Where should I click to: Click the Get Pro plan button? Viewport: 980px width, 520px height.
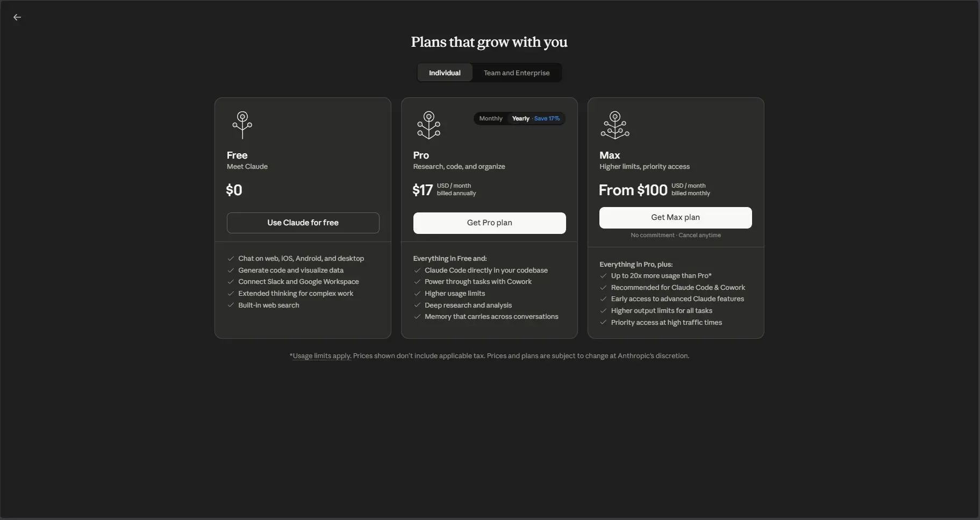point(489,223)
